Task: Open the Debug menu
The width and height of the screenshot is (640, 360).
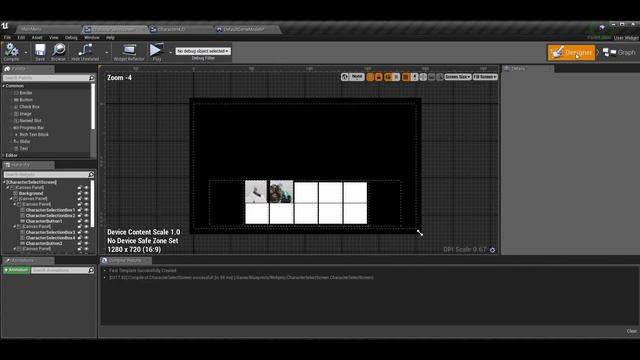Action: (x=71, y=38)
